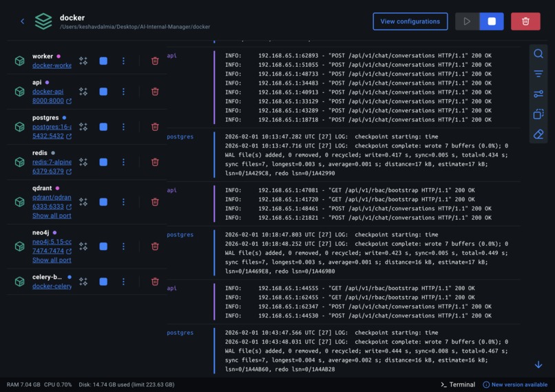Click Disk usage 14.74 GB status text
The image size is (555, 392).
click(127, 384)
